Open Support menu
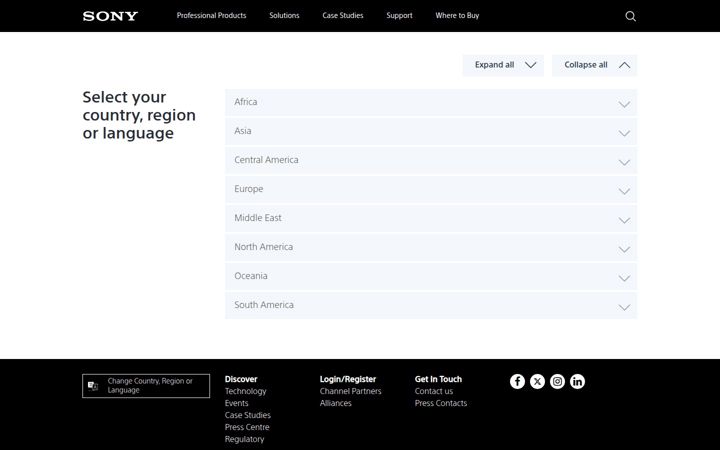Screen dimensions: 720x450 [x=399, y=16]
